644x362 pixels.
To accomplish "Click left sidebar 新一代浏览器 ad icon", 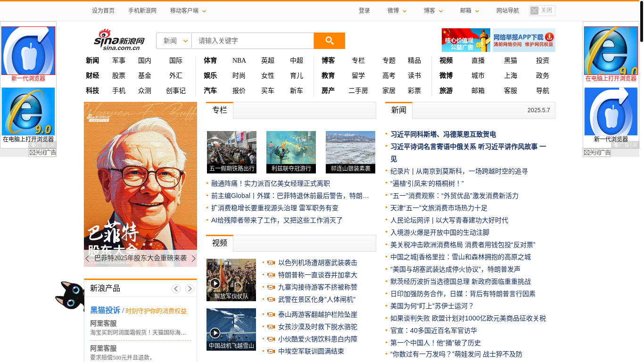I will coord(28,50).
